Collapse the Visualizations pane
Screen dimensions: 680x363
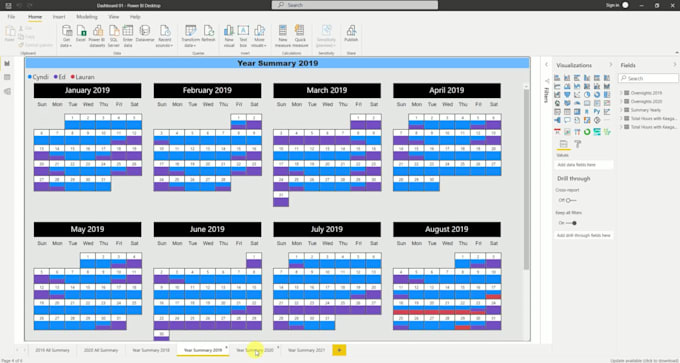[611, 65]
